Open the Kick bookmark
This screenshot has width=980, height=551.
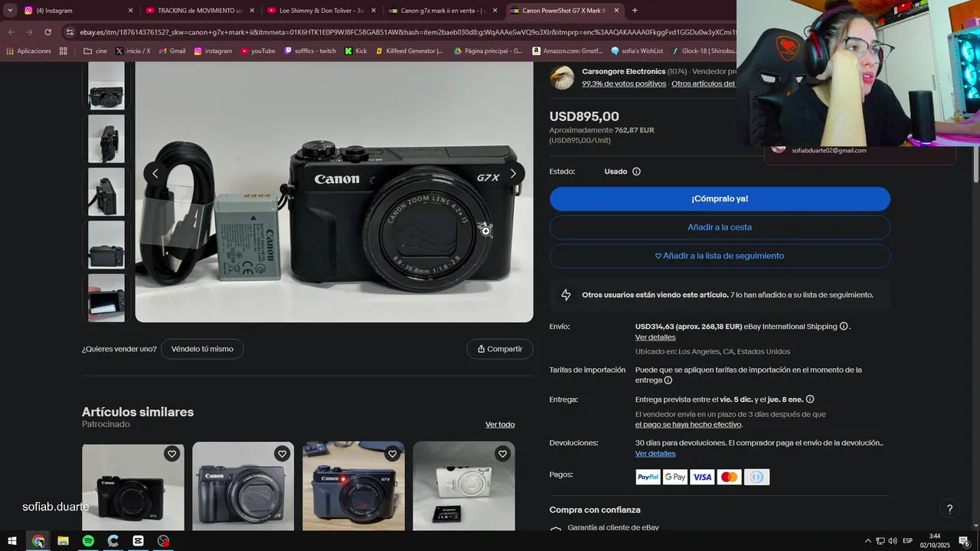tap(356, 51)
